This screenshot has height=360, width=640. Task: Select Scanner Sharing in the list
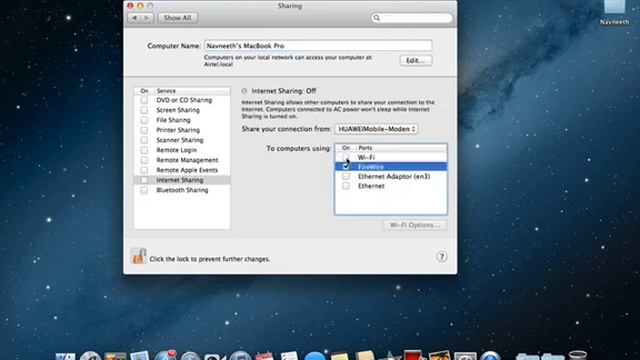(182, 140)
